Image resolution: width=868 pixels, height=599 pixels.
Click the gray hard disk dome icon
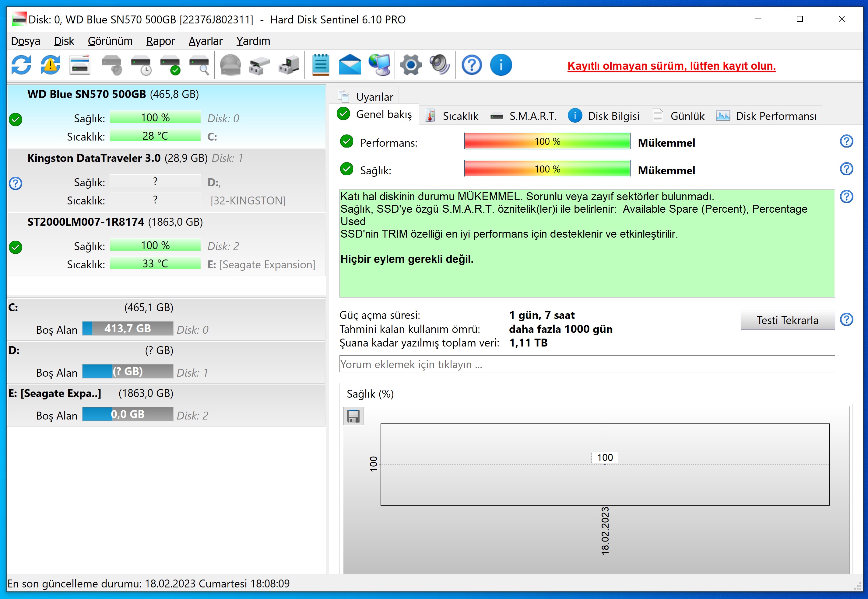pos(230,65)
